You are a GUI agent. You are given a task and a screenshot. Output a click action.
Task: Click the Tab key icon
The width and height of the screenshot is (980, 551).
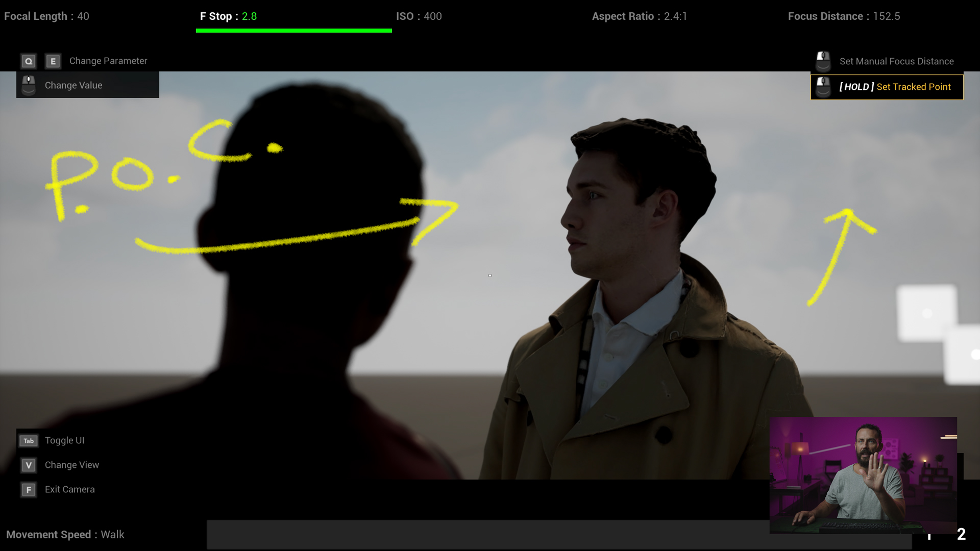(x=29, y=441)
